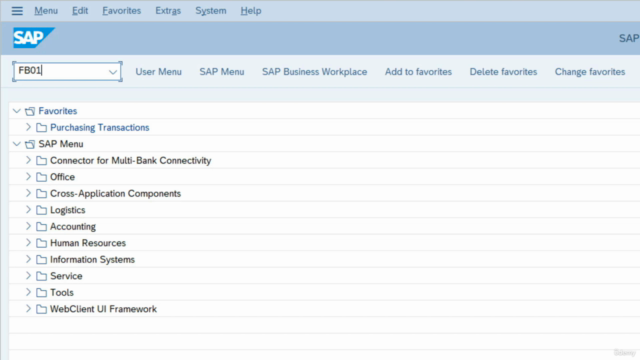Click the User Menu button
640x360 pixels.
coord(158,72)
